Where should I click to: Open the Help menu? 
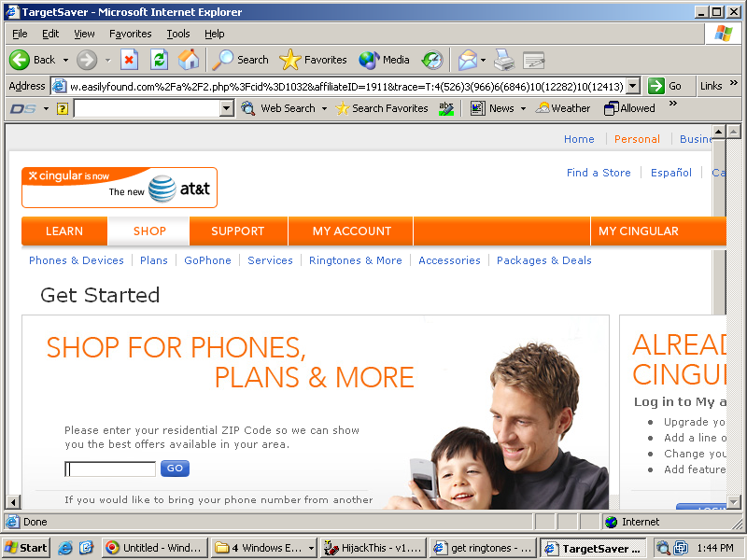215,34
